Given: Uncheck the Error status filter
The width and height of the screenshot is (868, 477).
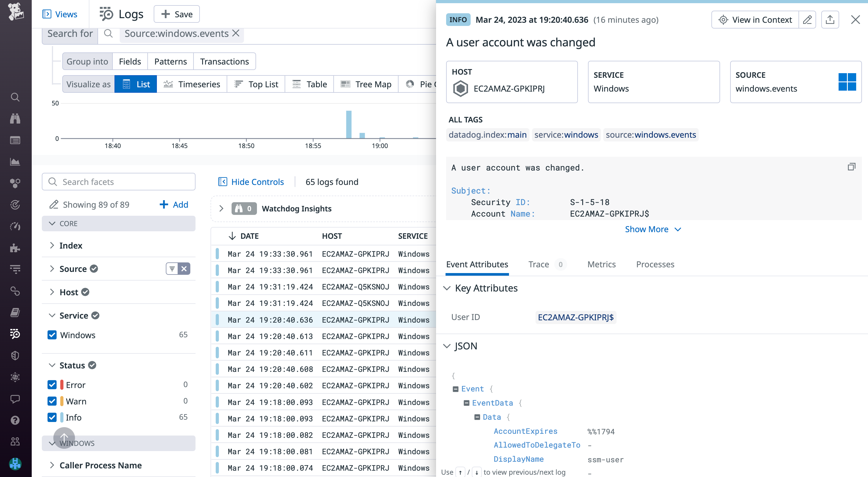Looking at the screenshot, I should (52, 385).
